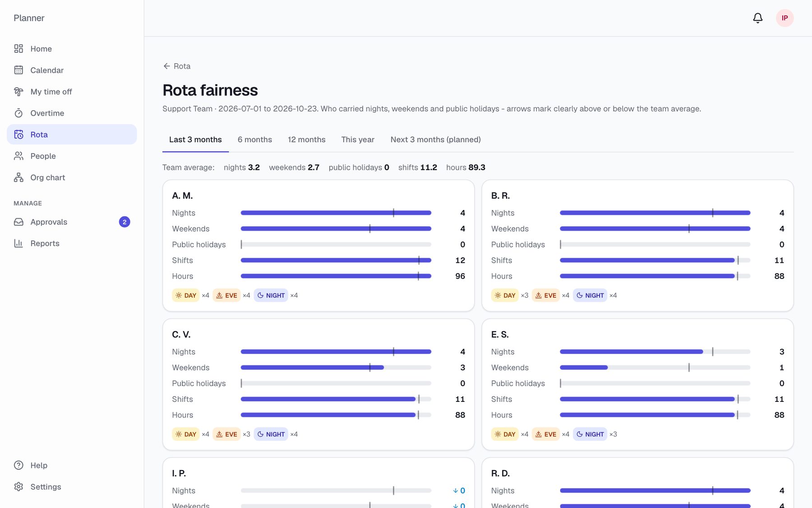Select the 12 months tab
812x508 pixels.
(307, 140)
